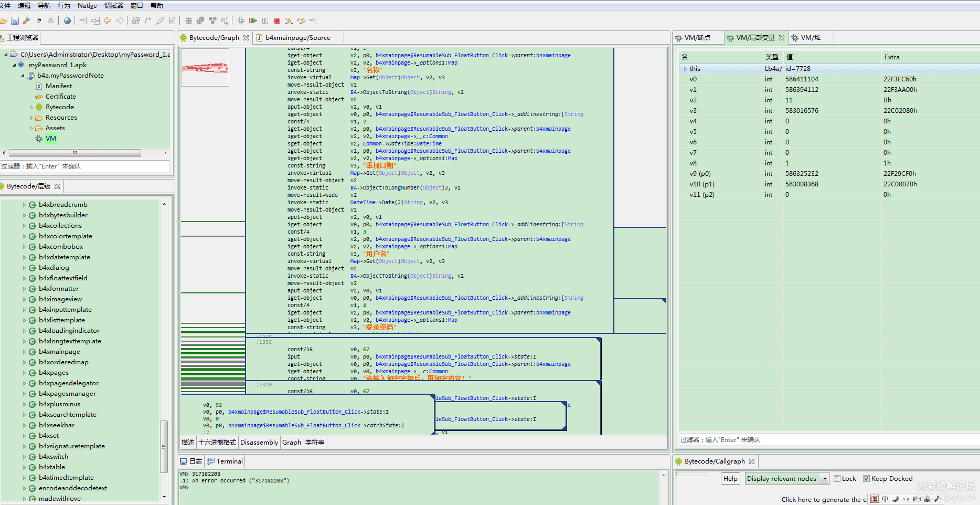Pause execution with the pause icon
Viewport: 980px width, 505px height.
pyautogui.click(x=265, y=20)
